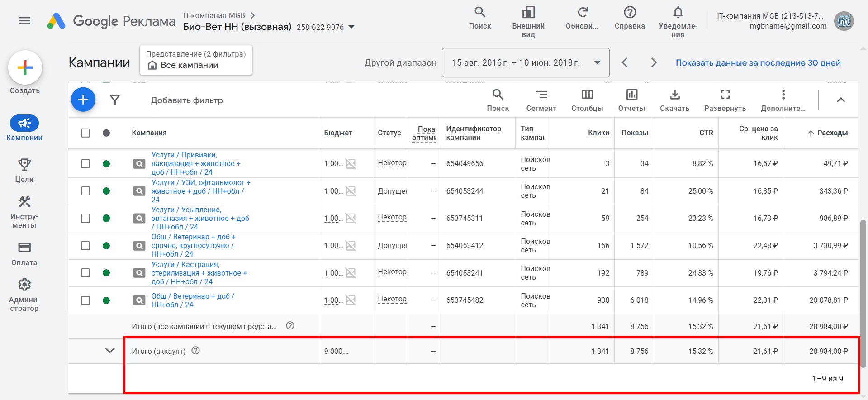Viewport: 868px width, 400px height.
Task: Check the срочно, круглосуточно campaign checkbox
Action: tap(85, 246)
